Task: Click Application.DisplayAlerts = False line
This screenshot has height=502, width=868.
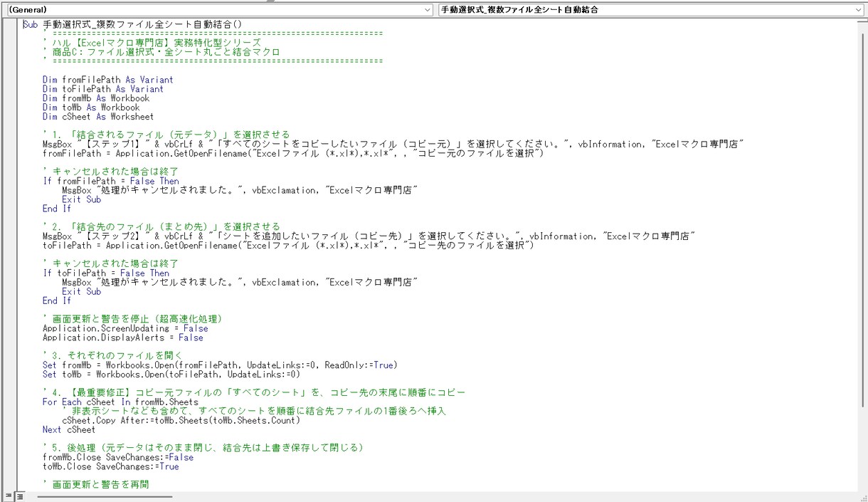Action: [122, 338]
